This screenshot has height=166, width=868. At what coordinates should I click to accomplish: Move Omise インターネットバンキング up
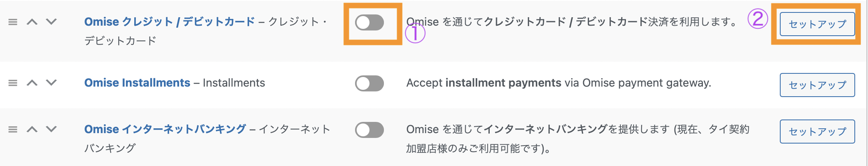[x=32, y=130]
